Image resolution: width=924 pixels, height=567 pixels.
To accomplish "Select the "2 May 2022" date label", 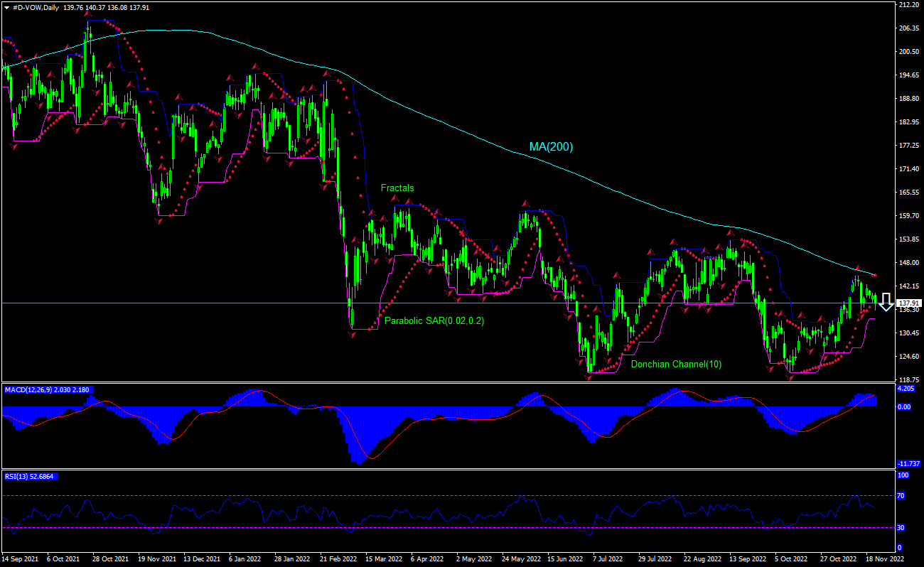I will [x=474, y=559].
